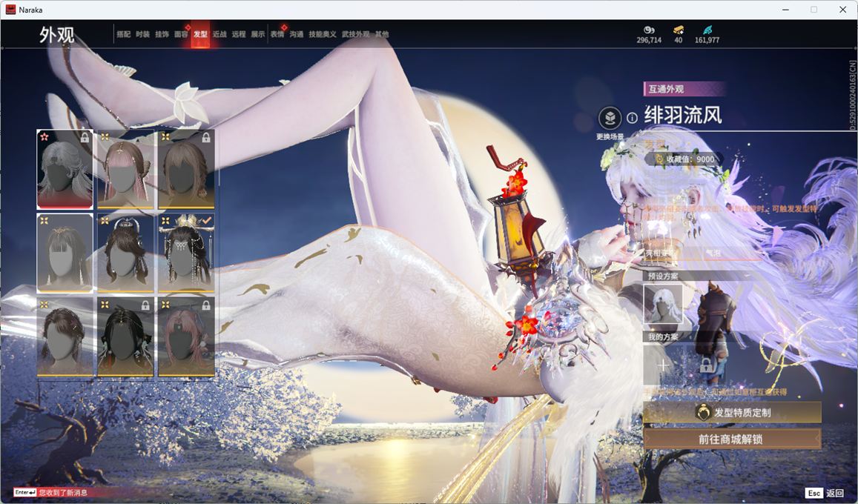Click the 161,977 feather balance

tap(707, 41)
